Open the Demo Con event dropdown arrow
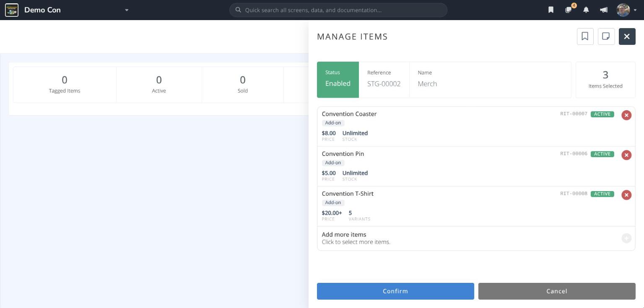This screenshot has height=308, width=644. click(x=127, y=10)
